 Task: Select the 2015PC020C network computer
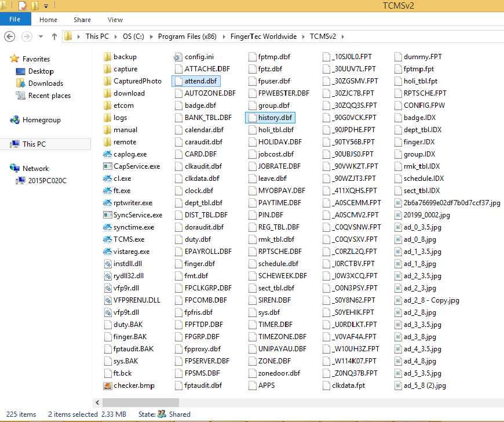47,180
